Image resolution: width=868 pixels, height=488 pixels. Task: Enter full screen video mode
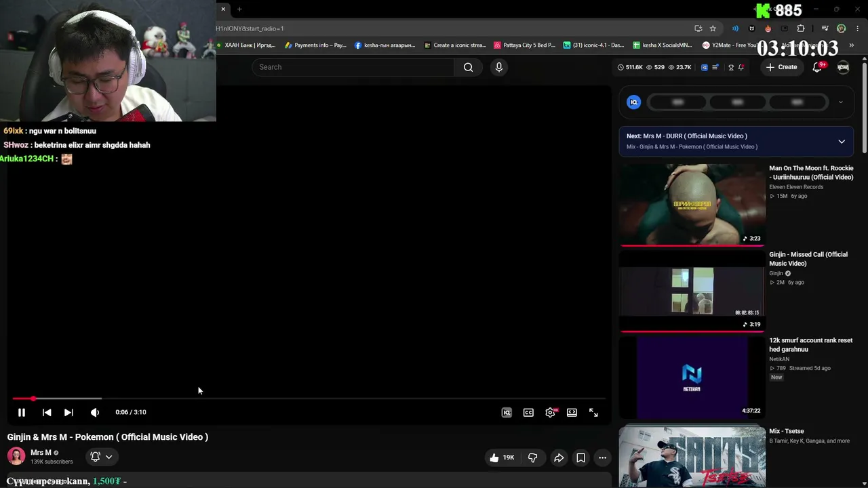[593, 412]
